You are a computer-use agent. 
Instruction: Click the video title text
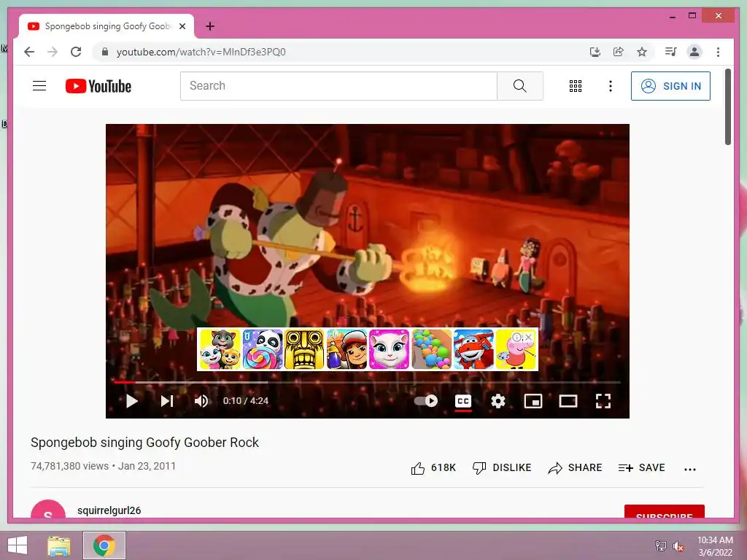[145, 443]
